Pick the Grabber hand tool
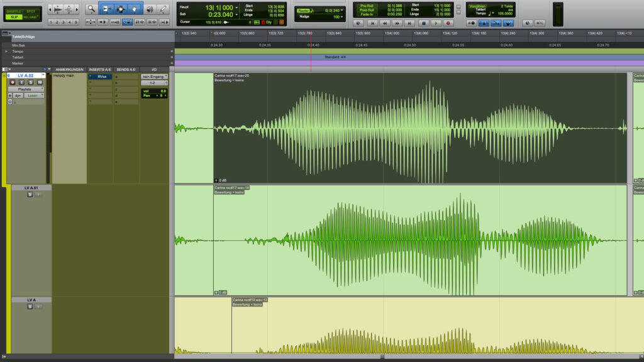 pyautogui.click(x=134, y=9)
